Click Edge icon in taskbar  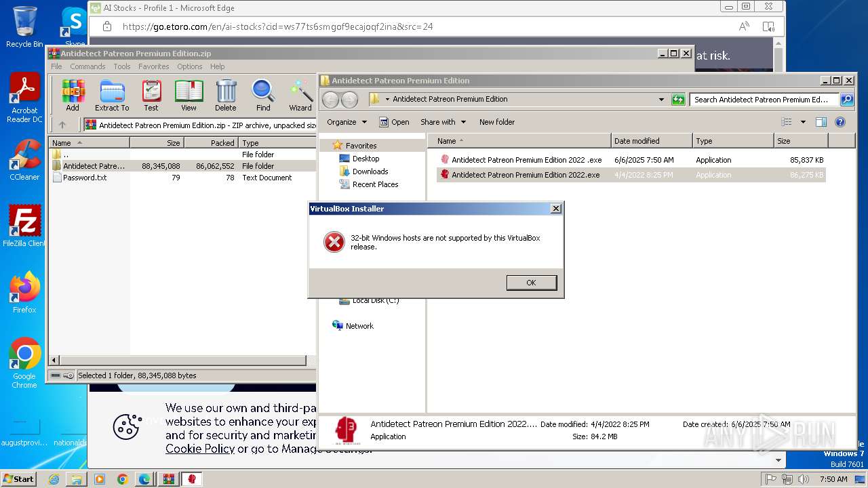(x=144, y=479)
